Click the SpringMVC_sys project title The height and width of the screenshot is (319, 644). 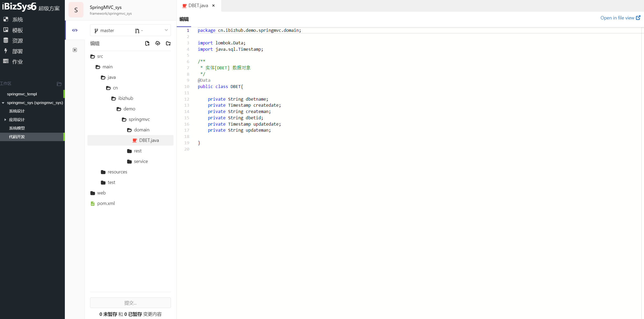[x=106, y=7]
